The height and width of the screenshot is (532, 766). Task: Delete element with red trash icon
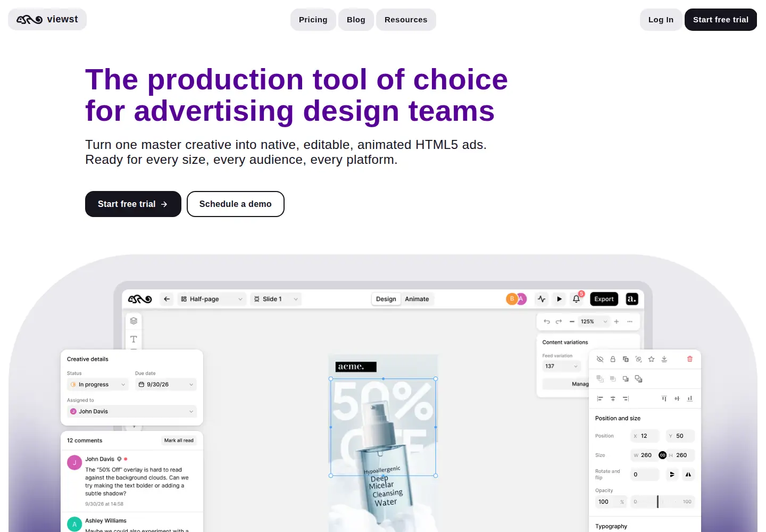pos(690,359)
